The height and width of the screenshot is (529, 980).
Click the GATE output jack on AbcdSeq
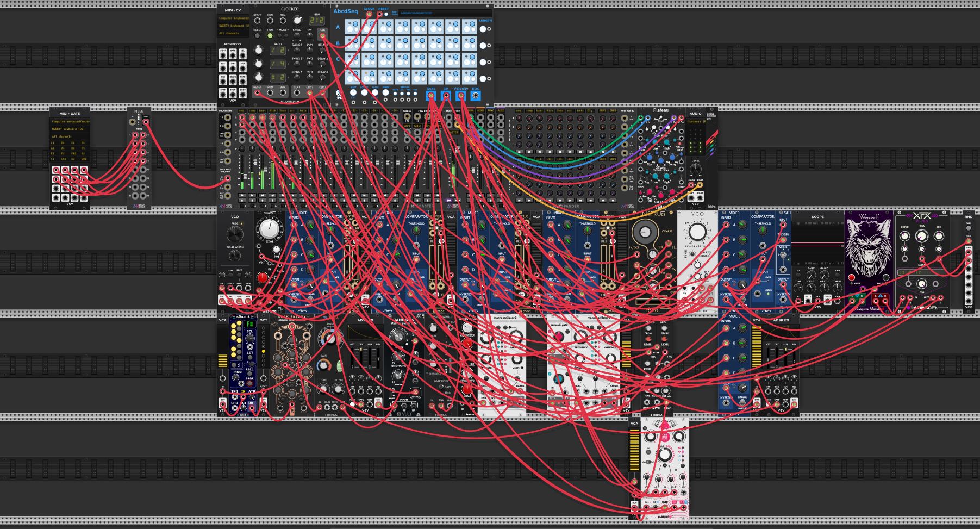click(x=431, y=96)
